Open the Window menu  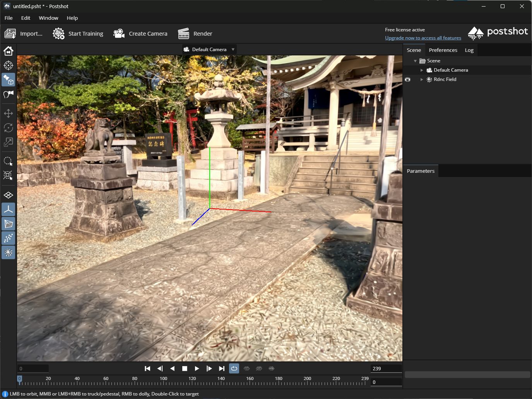48,18
